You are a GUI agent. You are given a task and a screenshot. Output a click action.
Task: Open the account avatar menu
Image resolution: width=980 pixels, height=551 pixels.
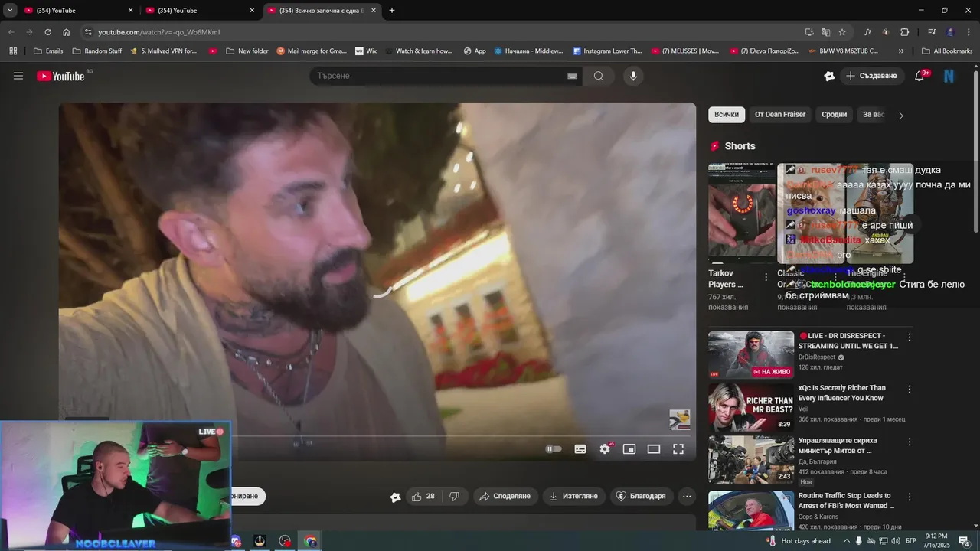point(949,76)
